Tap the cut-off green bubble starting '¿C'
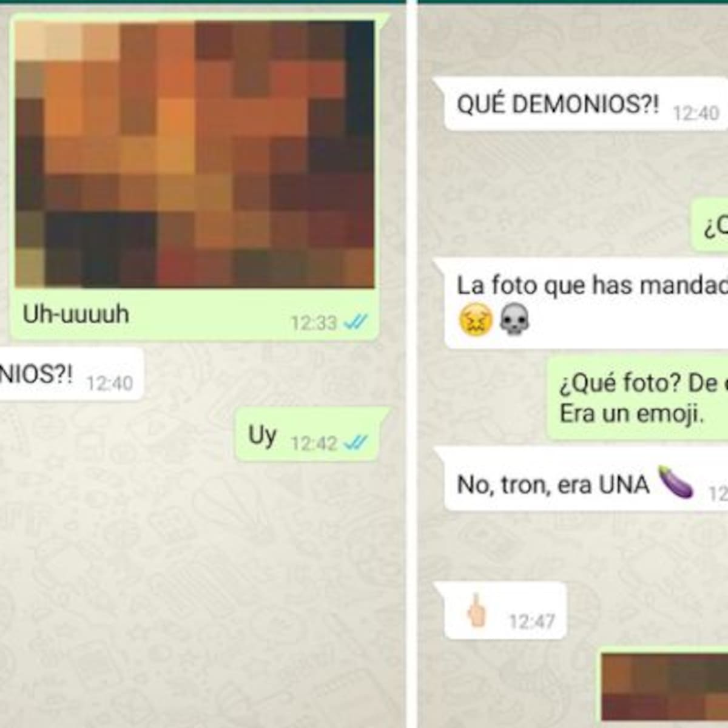The height and width of the screenshot is (728, 728). (710, 224)
